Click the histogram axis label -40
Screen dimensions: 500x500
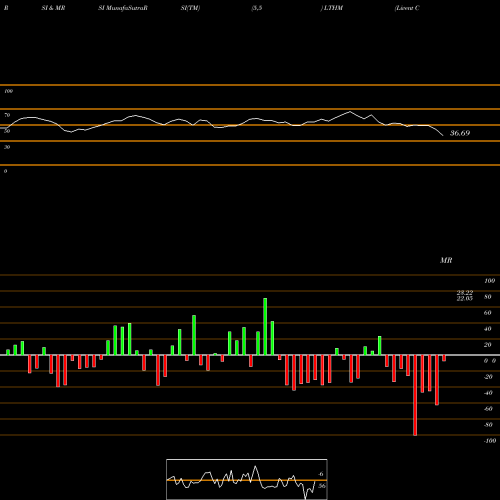coord(488,393)
